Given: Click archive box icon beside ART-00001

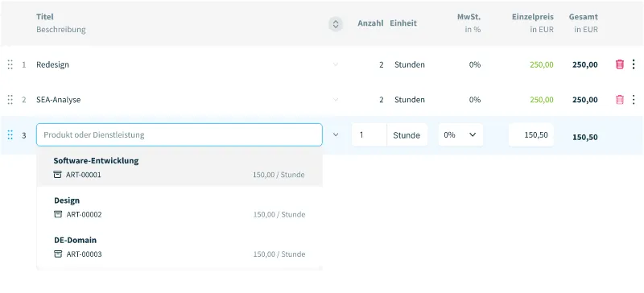Looking at the screenshot, I should tap(57, 175).
